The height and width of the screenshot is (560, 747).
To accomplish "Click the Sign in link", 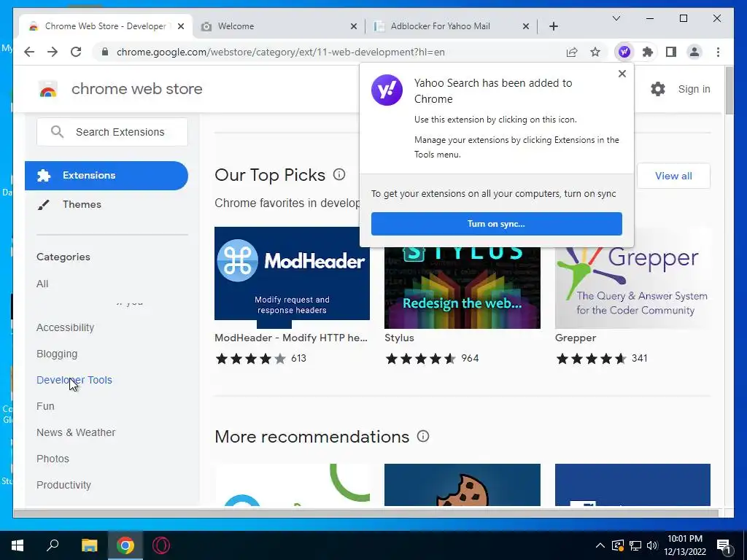I will tap(694, 89).
